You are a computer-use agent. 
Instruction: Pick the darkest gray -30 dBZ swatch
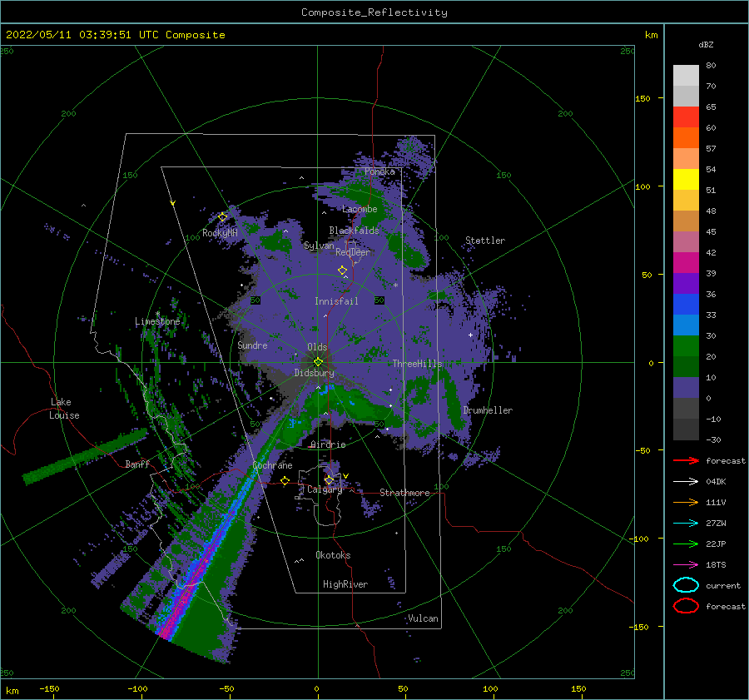pos(686,429)
